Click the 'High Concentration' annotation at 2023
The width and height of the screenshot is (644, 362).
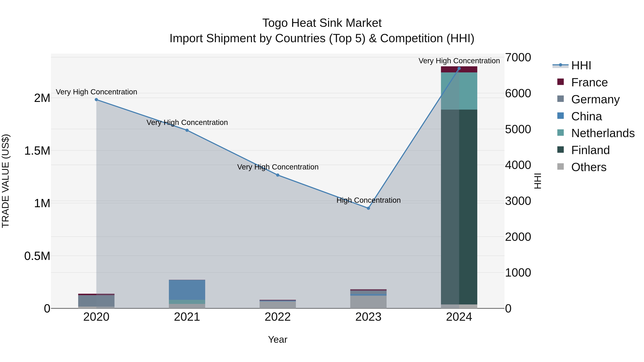[x=369, y=200]
